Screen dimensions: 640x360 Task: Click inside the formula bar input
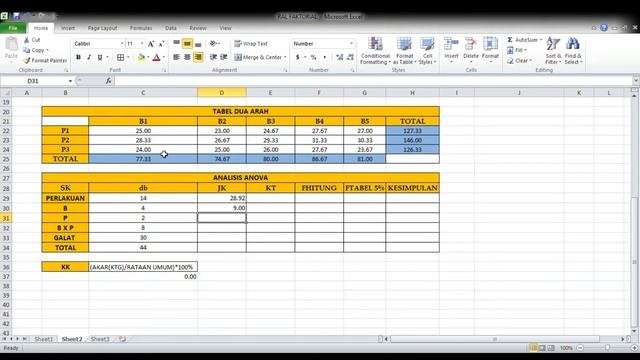pyautogui.click(x=373, y=81)
